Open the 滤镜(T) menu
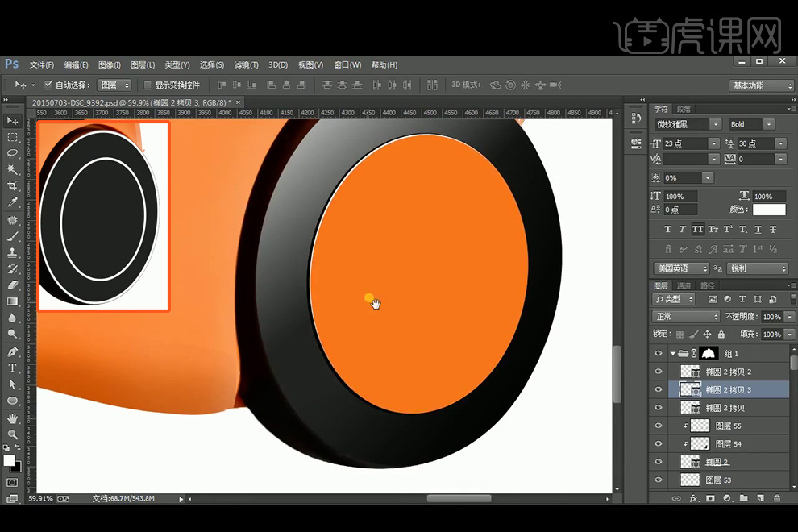The height and width of the screenshot is (532, 798). [x=246, y=65]
